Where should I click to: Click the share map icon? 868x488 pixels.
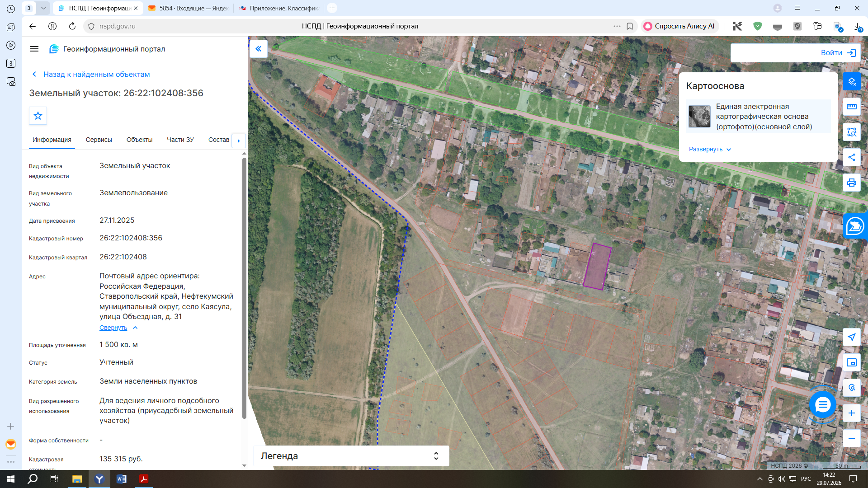pos(852,157)
